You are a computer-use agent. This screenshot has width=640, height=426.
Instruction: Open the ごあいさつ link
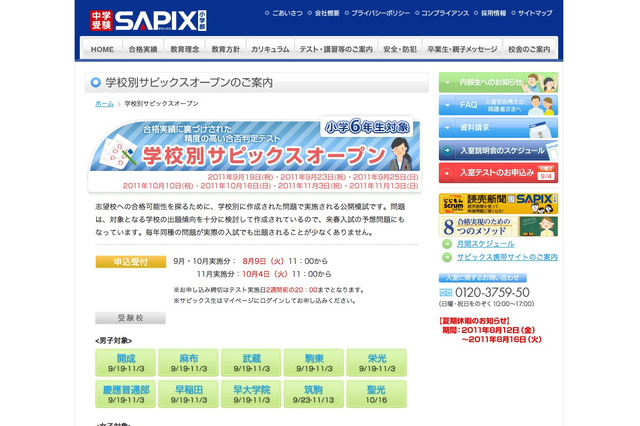click(x=287, y=13)
